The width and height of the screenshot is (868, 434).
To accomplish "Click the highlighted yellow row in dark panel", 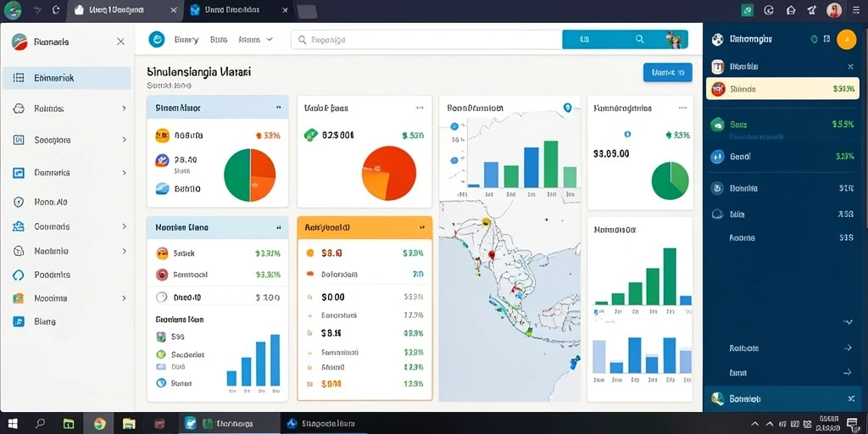I will click(x=782, y=88).
